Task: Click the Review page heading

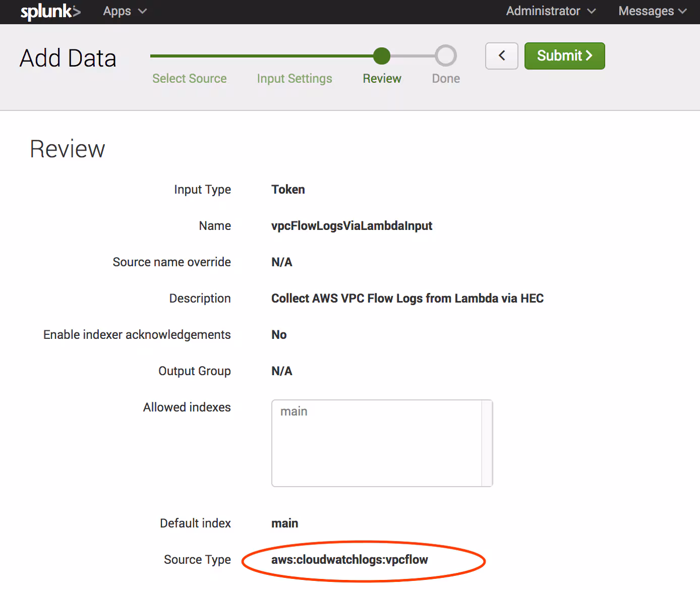Action: click(67, 148)
